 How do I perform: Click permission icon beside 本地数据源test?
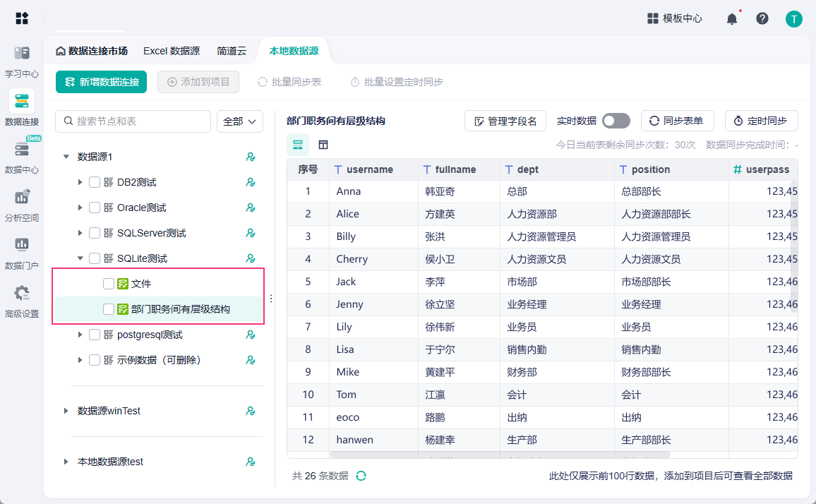click(251, 462)
